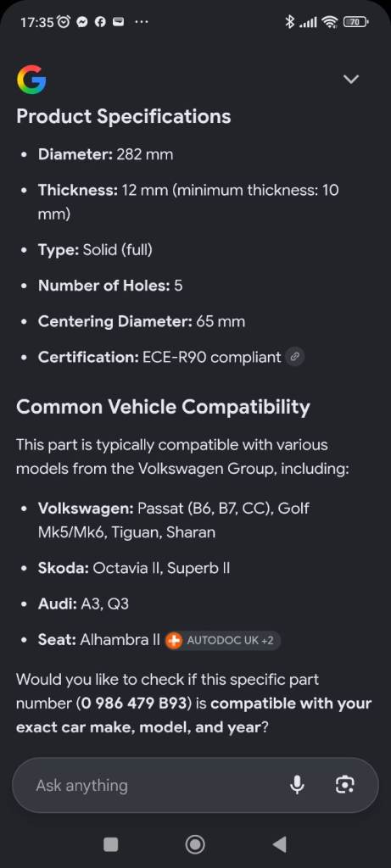Select the Product Specifications heading

point(124,117)
